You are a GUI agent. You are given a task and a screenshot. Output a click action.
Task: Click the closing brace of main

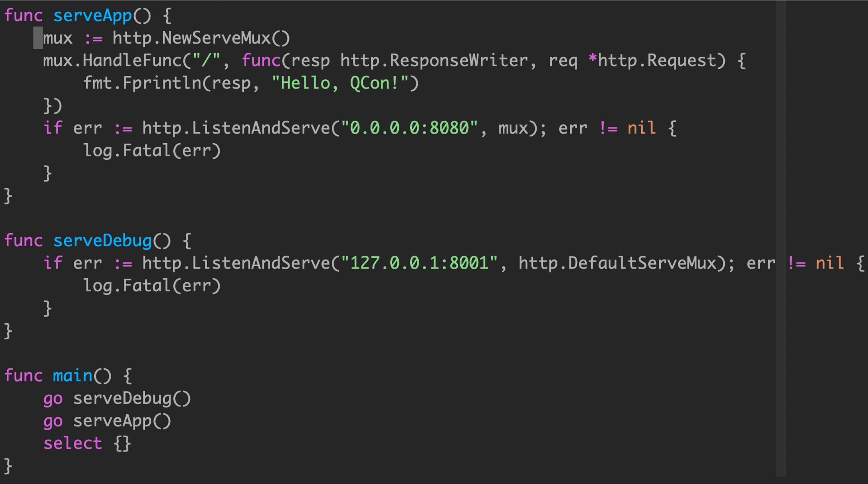(x=8, y=466)
